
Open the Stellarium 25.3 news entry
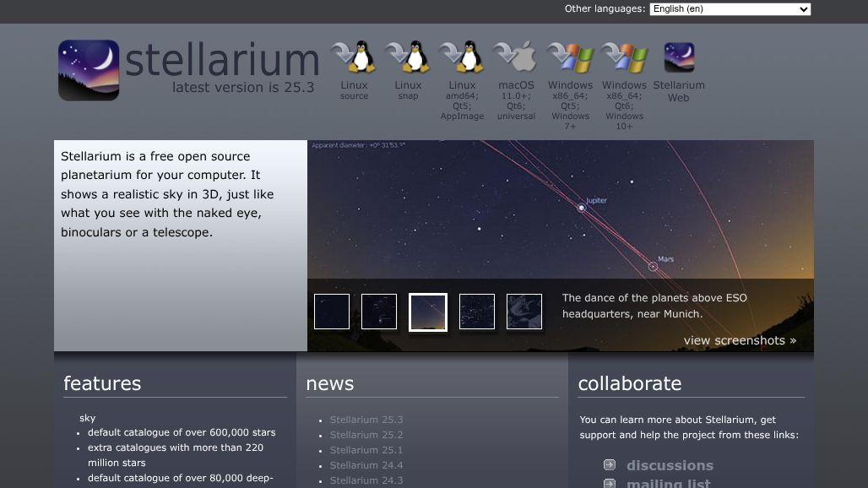tap(366, 420)
